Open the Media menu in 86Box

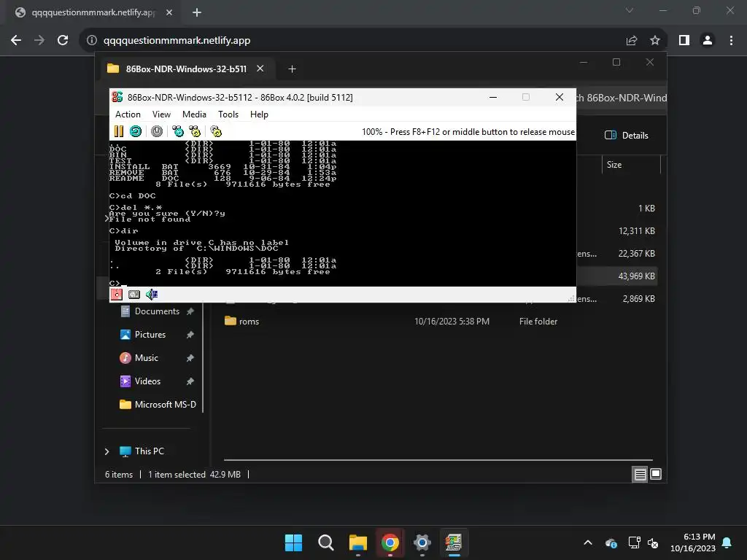(194, 114)
